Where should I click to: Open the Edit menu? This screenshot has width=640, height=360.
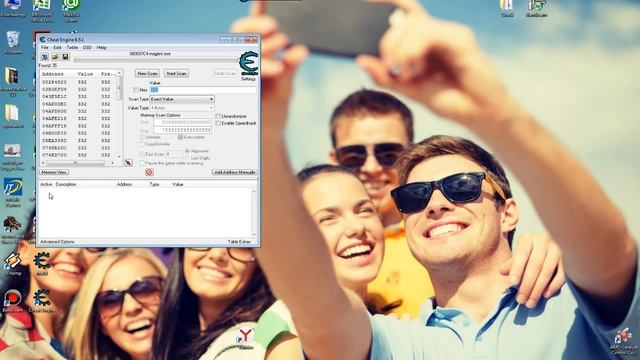pyautogui.click(x=57, y=47)
